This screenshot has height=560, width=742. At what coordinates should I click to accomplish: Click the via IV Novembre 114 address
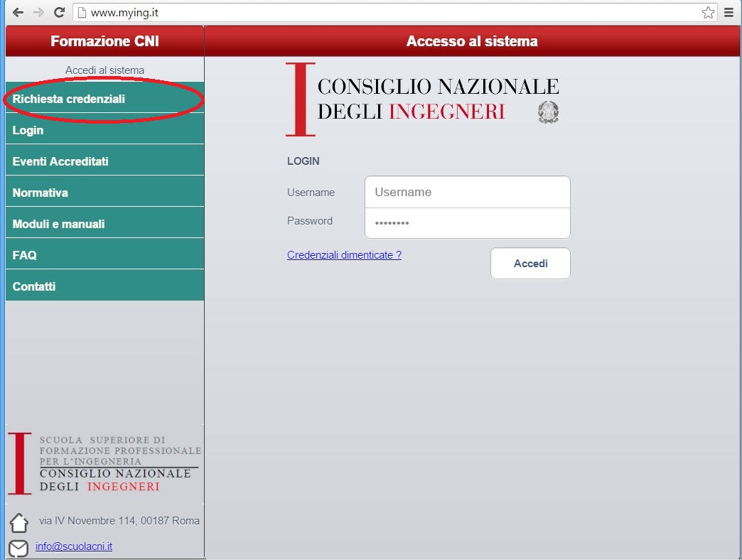coord(119,521)
